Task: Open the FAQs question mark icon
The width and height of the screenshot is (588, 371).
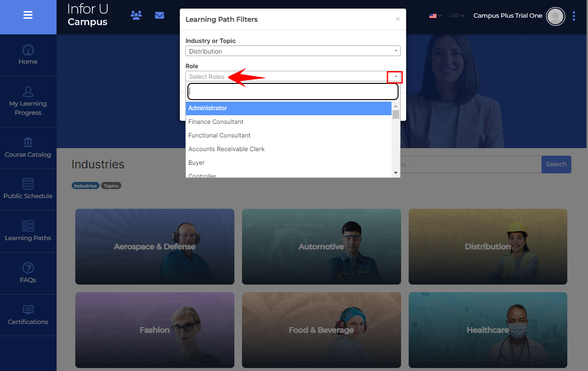Action: click(28, 267)
